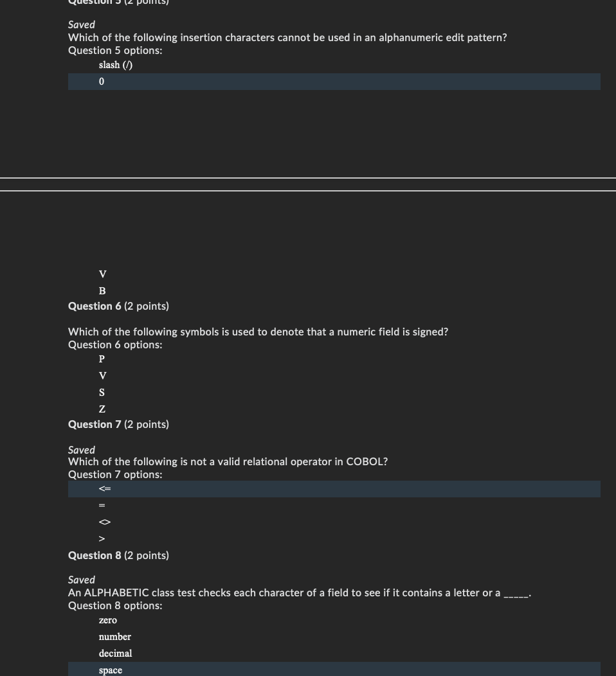616x676 pixels.
Task: Select answer "P" for Question 6
Action: pos(101,359)
